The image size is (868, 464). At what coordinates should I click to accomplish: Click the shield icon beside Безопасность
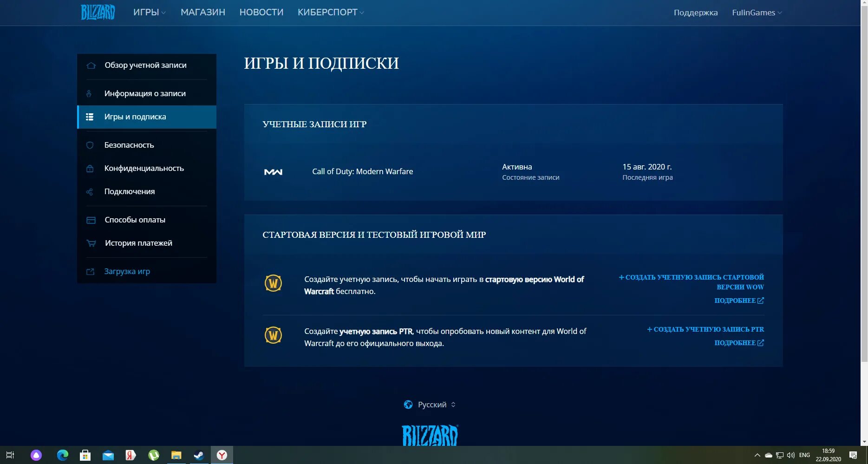(90, 145)
